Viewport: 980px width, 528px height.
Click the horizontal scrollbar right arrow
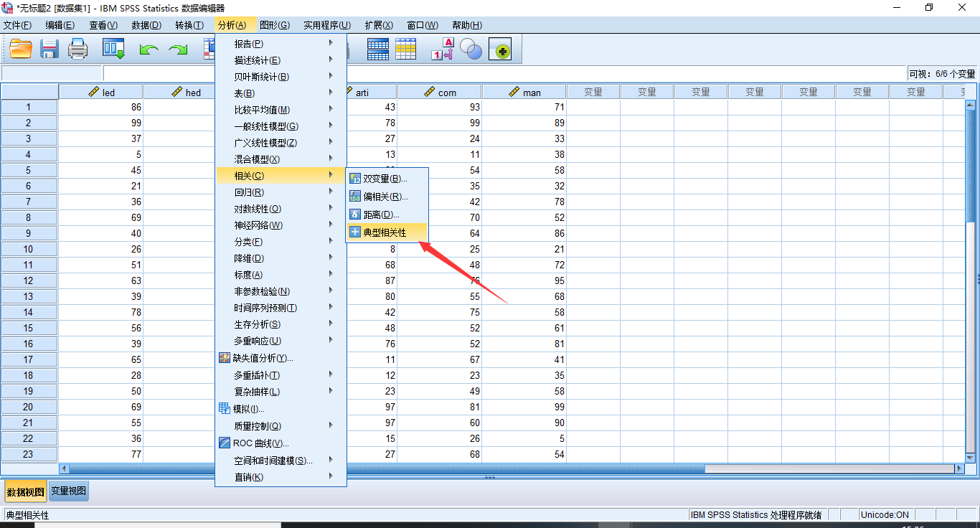pos(959,468)
